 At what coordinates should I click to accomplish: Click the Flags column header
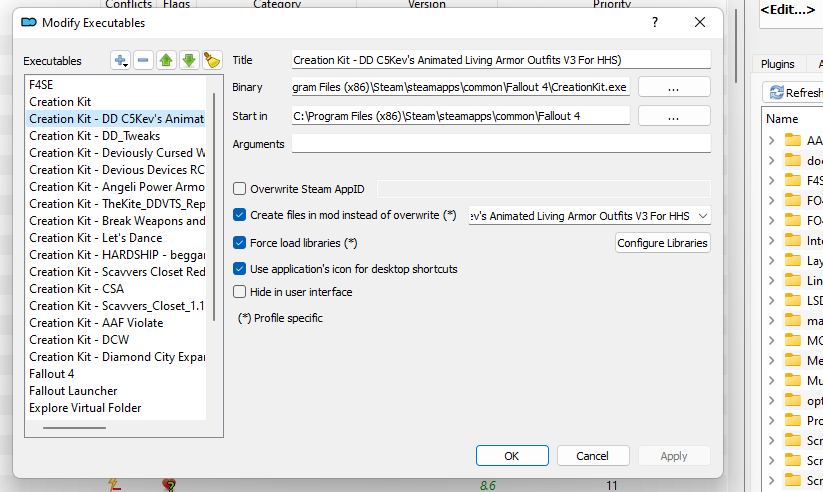(x=176, y=4)
